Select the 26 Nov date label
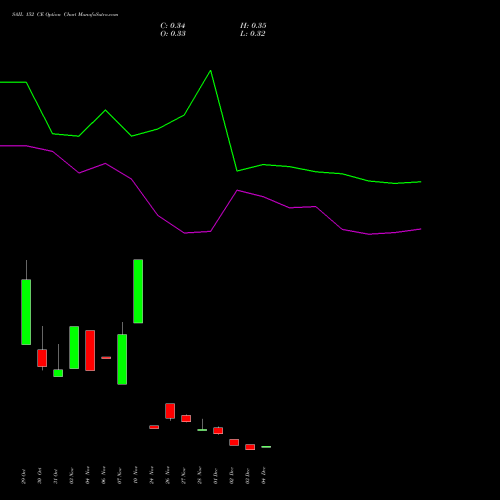This screenshot has width=500, height=500. 167,476
